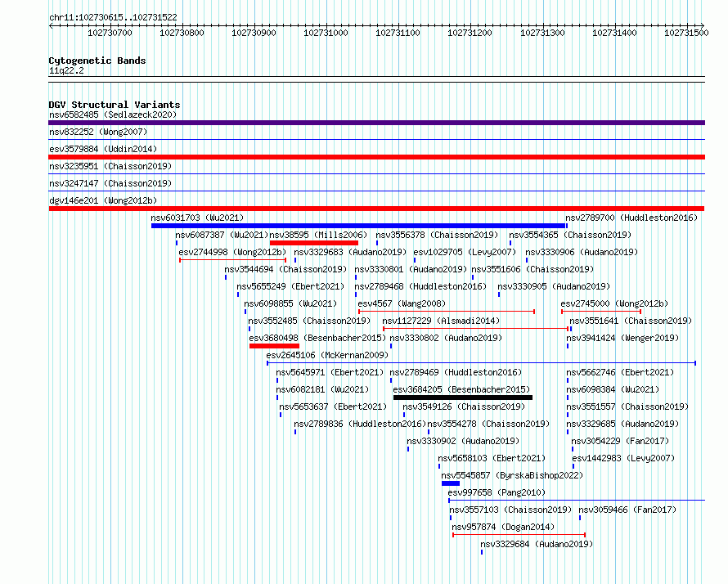This screenshot has width=728, height=584.
Task: Select the nsv2789700 (Huddleston2016) label
Action: [x=631, y=218]
